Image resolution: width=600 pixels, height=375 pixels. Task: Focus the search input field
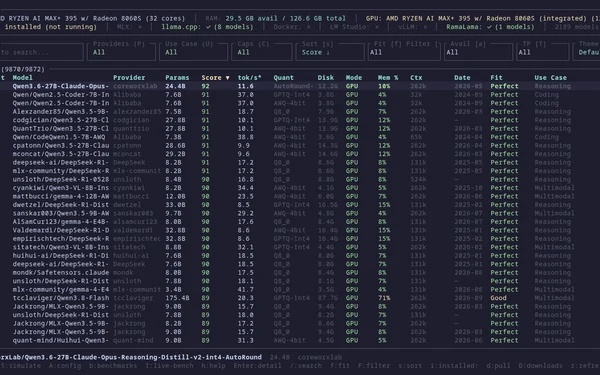(x=41, y=52)
